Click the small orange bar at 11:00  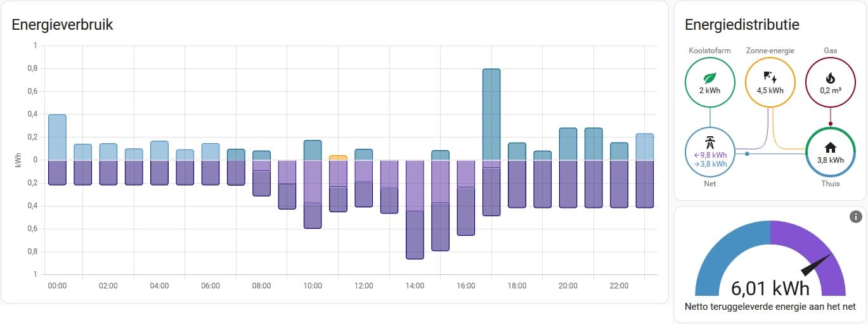tap(338, 157)
